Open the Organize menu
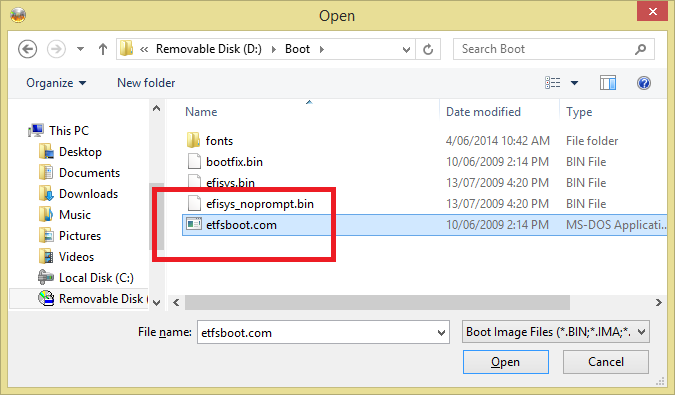677x397 pixels. (x=56, y=83)
